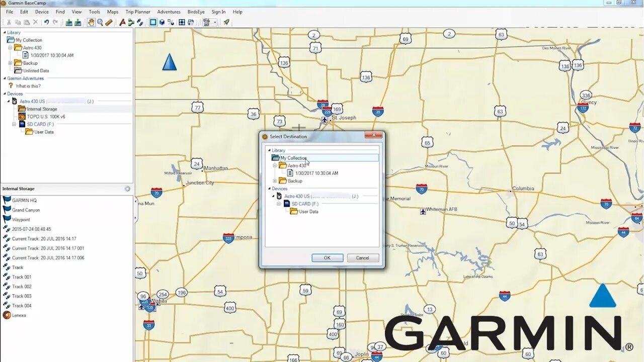Screen dimensions: 644x362
Task: Collapse the Devices section in the dialog
Action: pyautogui.click(x=269, y=189)
